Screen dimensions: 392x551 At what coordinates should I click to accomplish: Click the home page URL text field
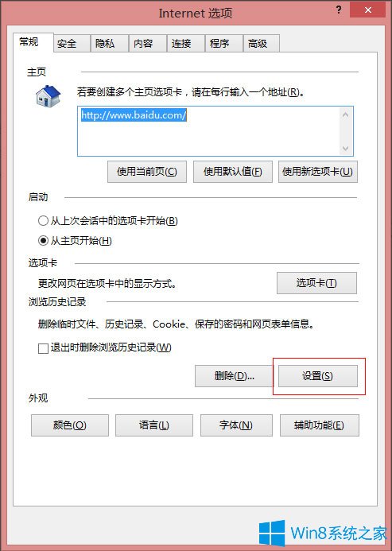coord(208,131)
